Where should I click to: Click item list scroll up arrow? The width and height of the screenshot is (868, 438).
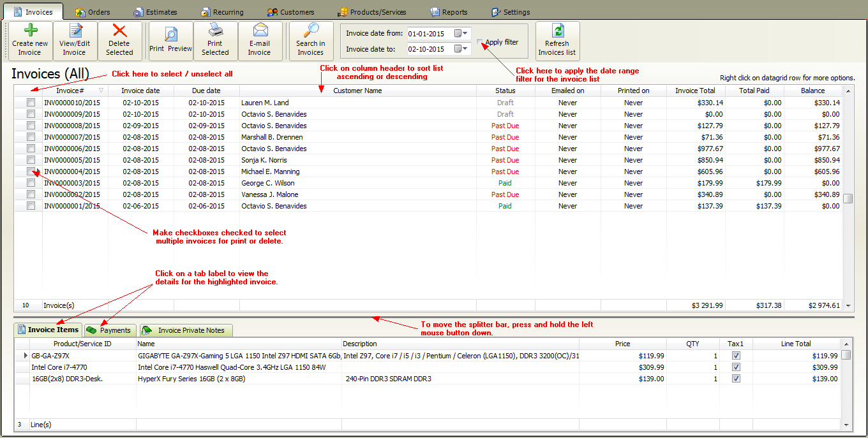tap(846, 344)
